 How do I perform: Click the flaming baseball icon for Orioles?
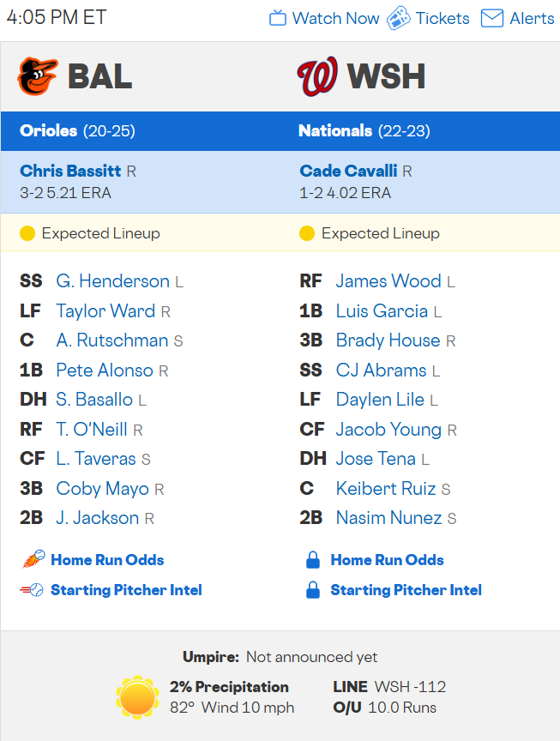(33, 559)
